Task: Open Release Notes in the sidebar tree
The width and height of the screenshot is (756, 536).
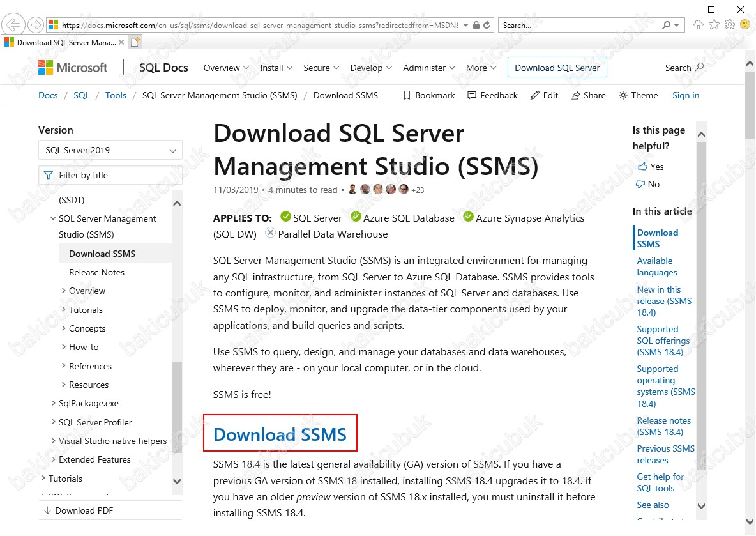Action: click(x=96, y=273)
